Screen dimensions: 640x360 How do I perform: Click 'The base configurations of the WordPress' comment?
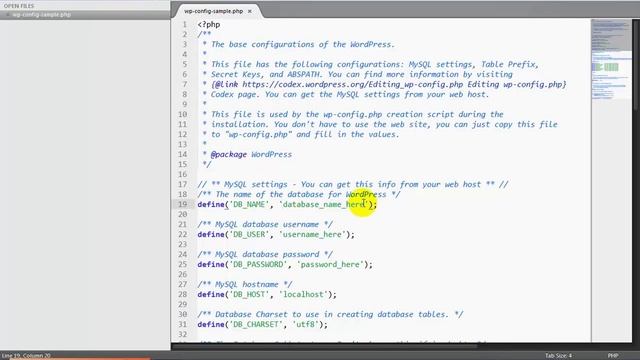click(303, 44)
